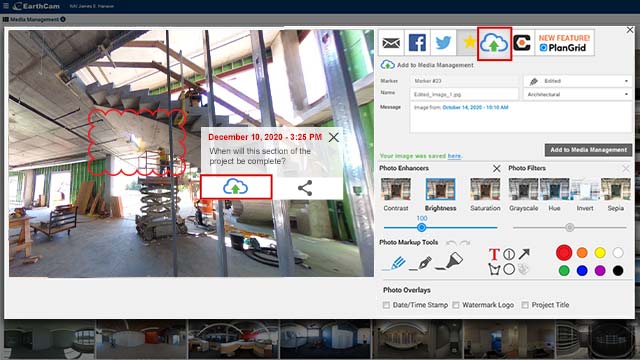
Task: Click the Add to Media Management cloud heading
Action: pos(427,65)
